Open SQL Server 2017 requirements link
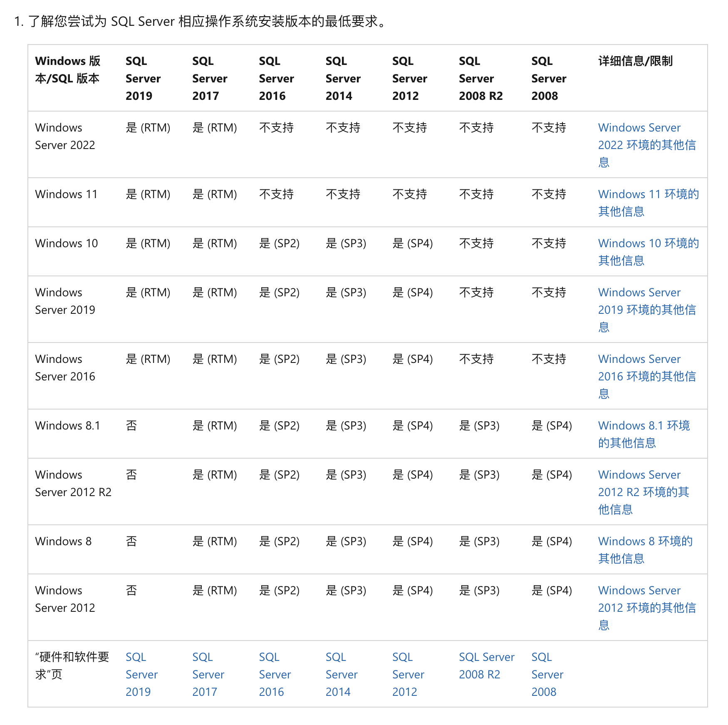 [x=208, y=674]
